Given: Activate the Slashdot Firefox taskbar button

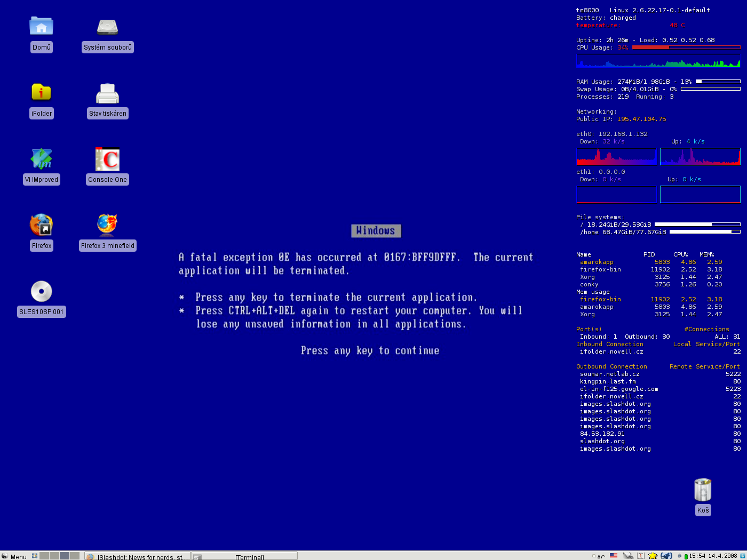Looking at the screenshot, I should (x=137, y=556).
